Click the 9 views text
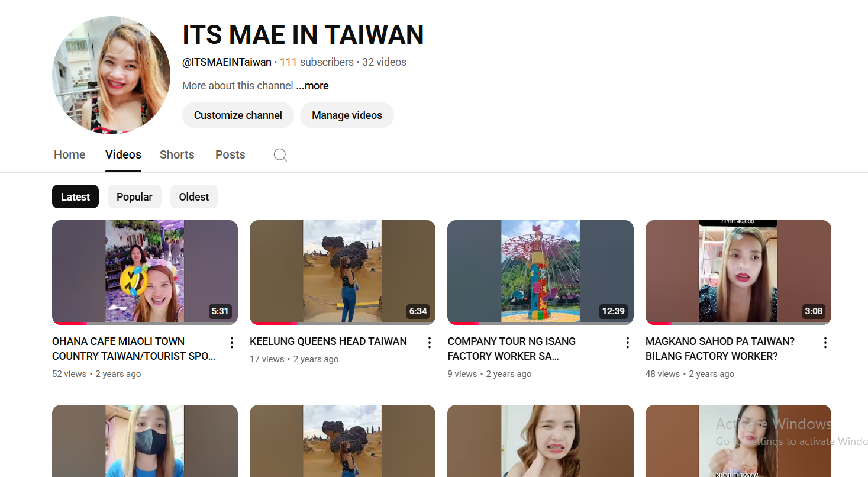 point(462,374)
